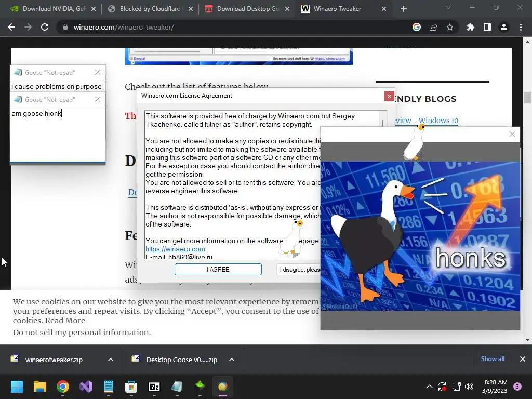Image resolution: width=532 pixels, height=399 pixels.
Task: Close the upper Goose Not-epad window
Action: tap(98, 72)
